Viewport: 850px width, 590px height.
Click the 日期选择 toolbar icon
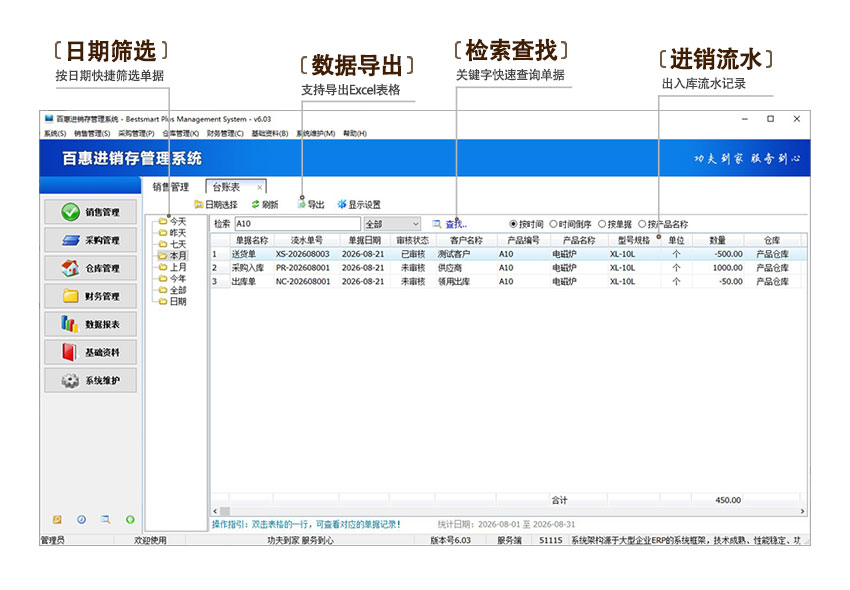216,204
